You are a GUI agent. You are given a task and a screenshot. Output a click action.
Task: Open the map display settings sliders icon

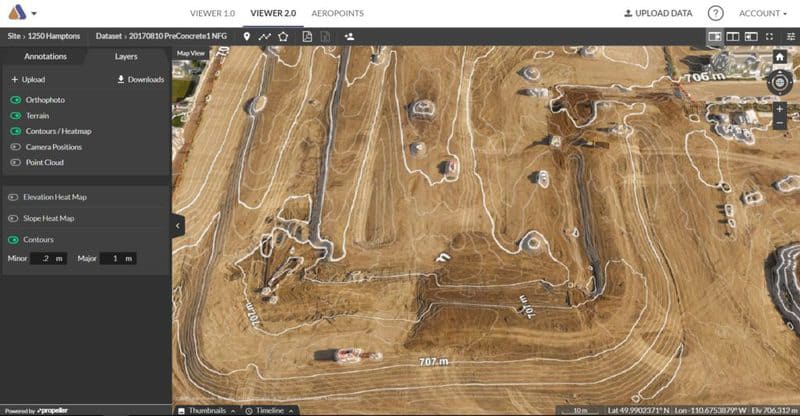tap(790, 36)
